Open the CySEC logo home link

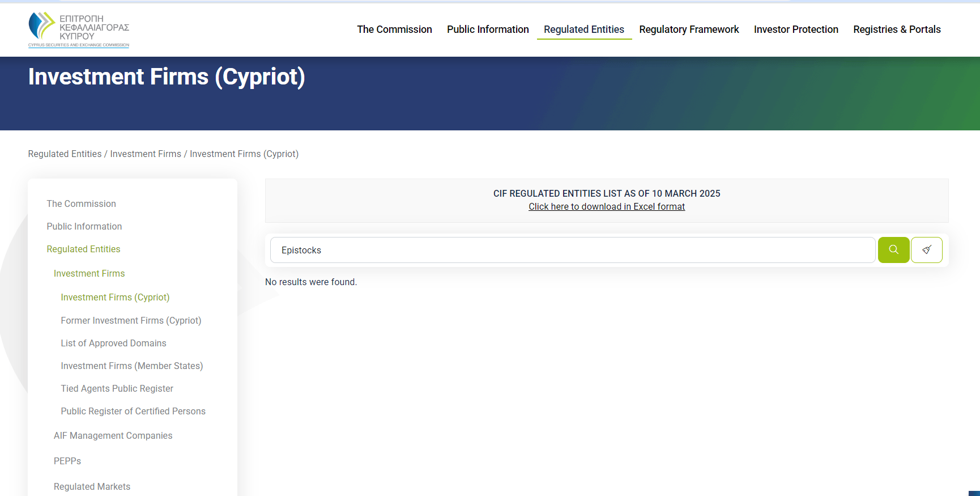[x=79, y=29]
